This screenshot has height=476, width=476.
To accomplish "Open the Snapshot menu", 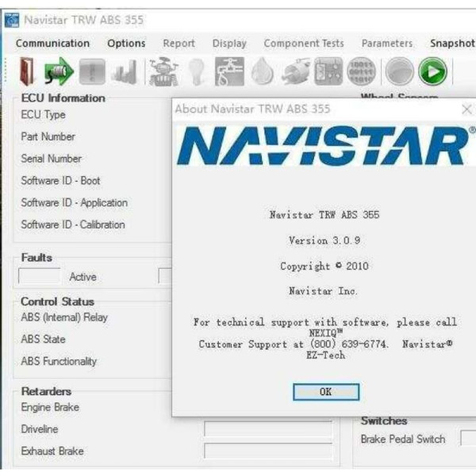I will click(452, 44).
